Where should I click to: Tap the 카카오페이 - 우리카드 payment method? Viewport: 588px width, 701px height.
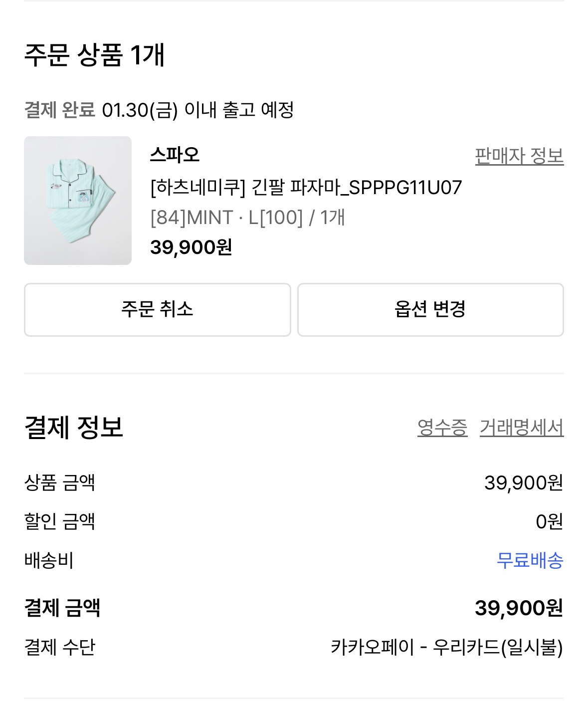tap(446, 648)
